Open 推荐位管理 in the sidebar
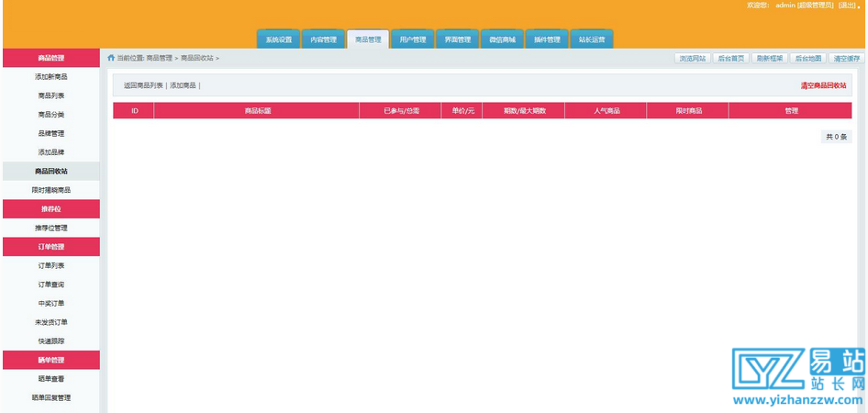The width and height of the screenshot is (868, 413). pyautogui.click(x=51, y=229)
